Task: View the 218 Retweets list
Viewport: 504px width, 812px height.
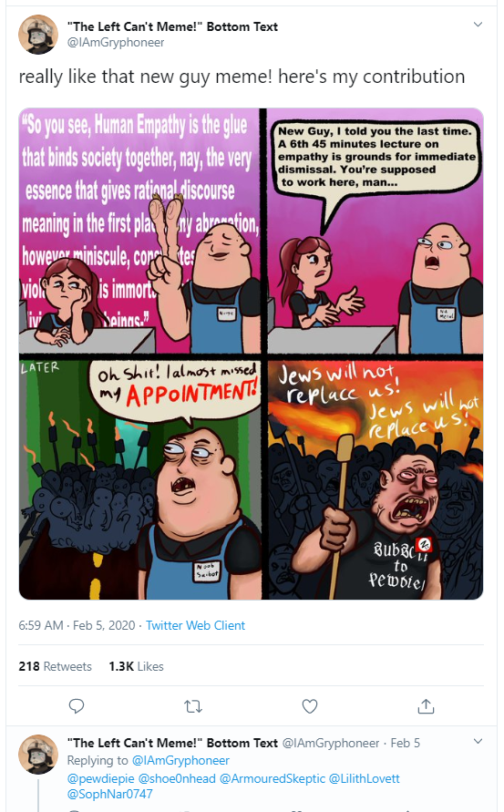Action: tap(55, 666)
